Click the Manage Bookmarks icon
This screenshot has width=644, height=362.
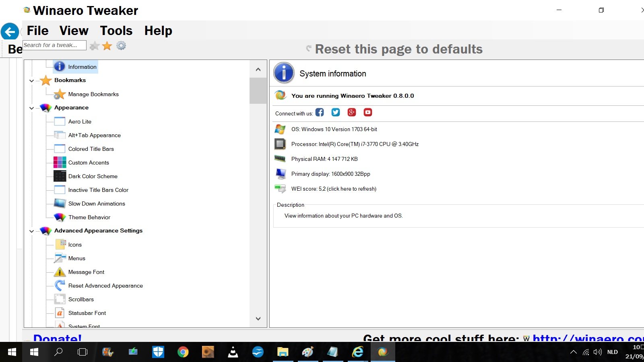coord(60,94)
